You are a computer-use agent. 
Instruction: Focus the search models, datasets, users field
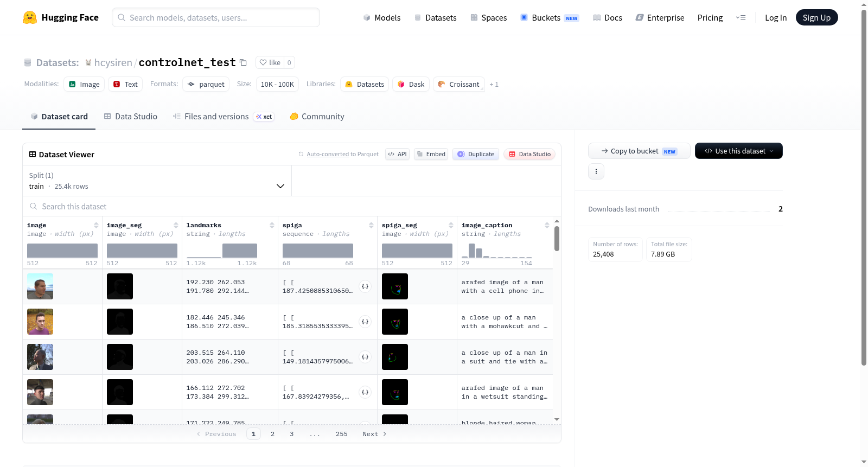click(216, 17)
